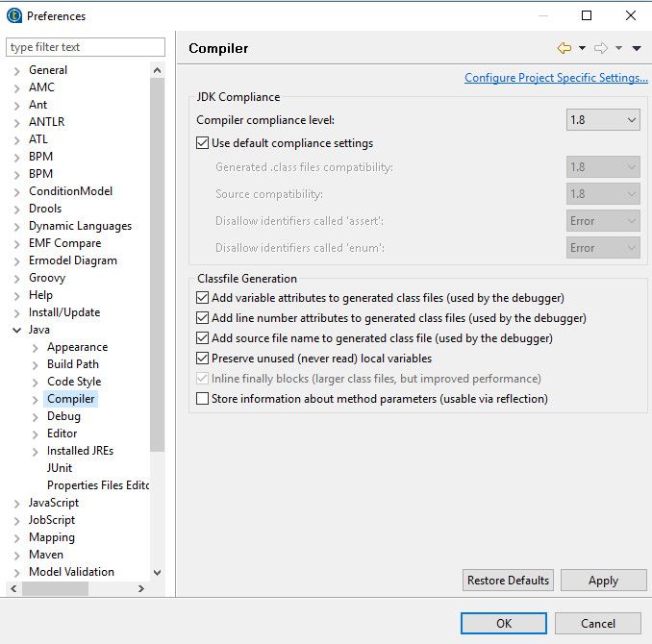Select ConditionModel tree item
Screen dimensions: 652x644
point(71,191)
